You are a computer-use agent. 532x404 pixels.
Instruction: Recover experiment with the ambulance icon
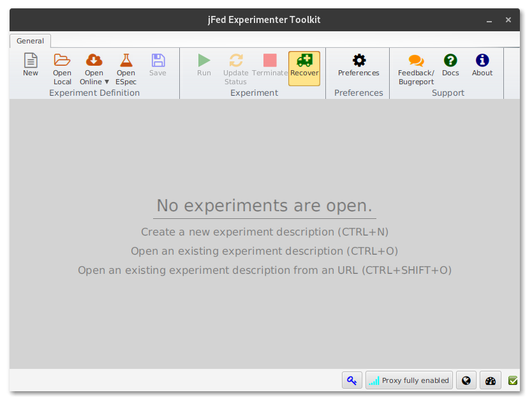(x=304, y=68)
